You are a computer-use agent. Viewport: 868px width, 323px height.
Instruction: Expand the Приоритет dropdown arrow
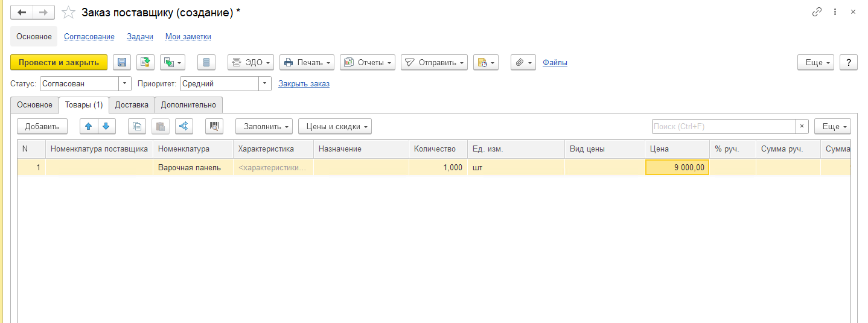pyautogui.click(x=265, y=84)
